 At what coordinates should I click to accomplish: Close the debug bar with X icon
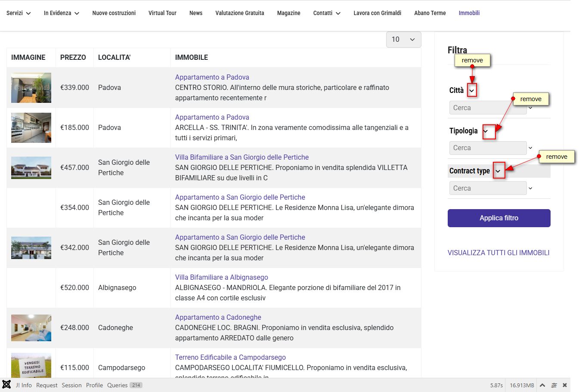[x=565, y=385]
